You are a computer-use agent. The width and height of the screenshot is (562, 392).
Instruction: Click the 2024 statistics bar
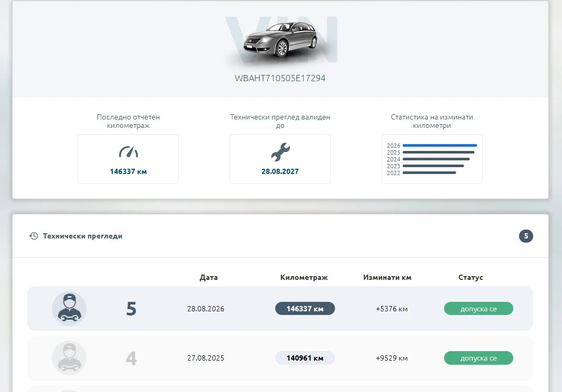[x=436, y=159]
